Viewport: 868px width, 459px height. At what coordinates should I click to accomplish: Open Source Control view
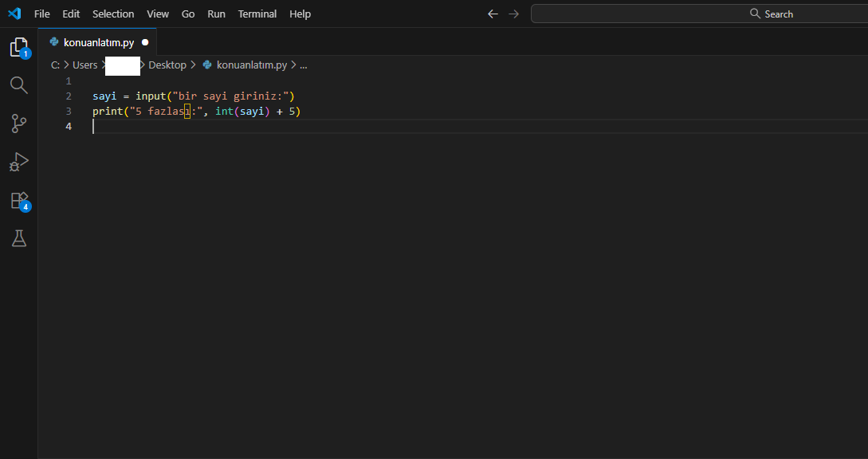19,124
